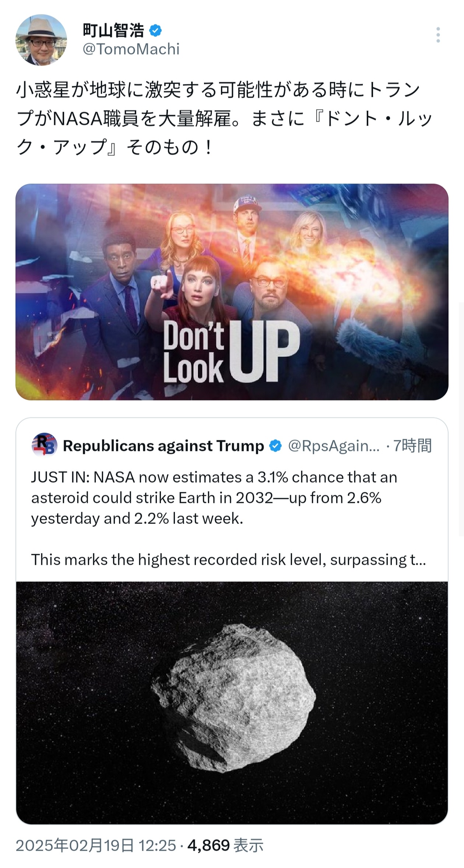Open the @RpsAgain... handle in quoted tweet

334,446
